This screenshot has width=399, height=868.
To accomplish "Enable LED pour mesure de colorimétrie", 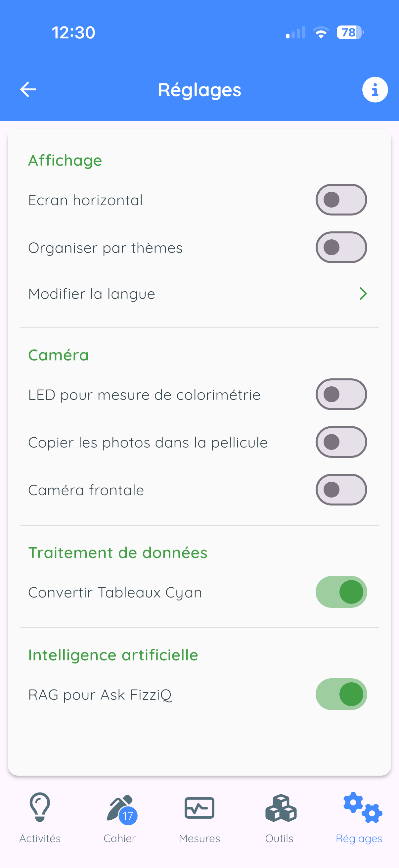I will pyautogui.click(x=341, y=394).
